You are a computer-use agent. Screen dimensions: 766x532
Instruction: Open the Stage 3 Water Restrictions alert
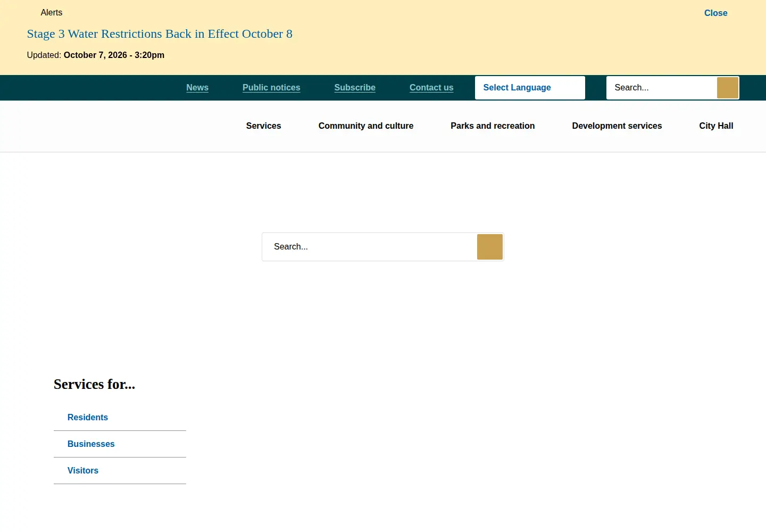(160, 34)
